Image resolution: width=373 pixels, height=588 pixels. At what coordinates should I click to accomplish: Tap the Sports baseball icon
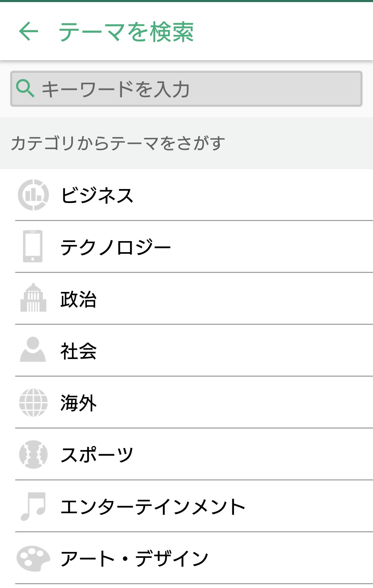pos(33,454)
